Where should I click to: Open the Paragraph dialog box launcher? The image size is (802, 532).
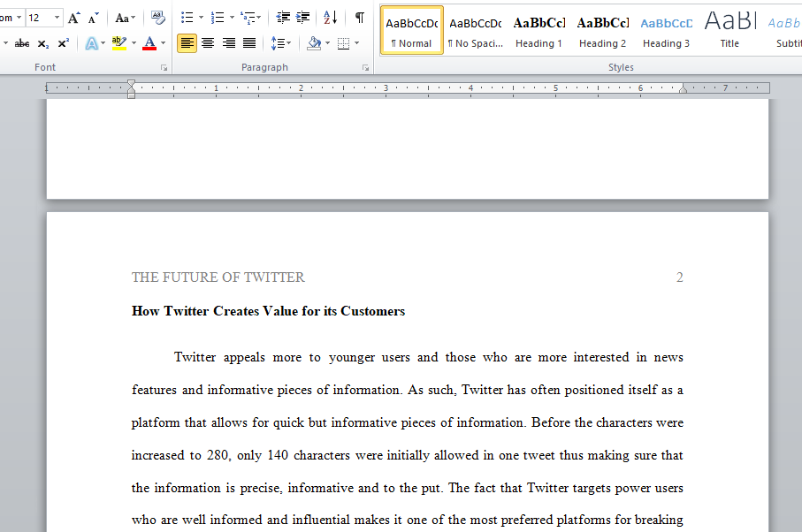pos(365,67)
